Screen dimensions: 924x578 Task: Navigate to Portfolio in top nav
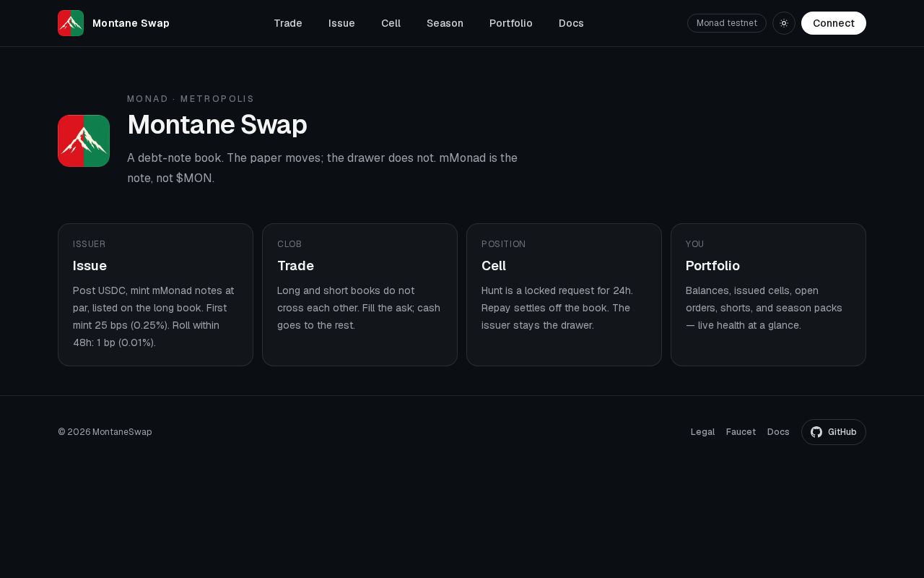tap(511, 23)
